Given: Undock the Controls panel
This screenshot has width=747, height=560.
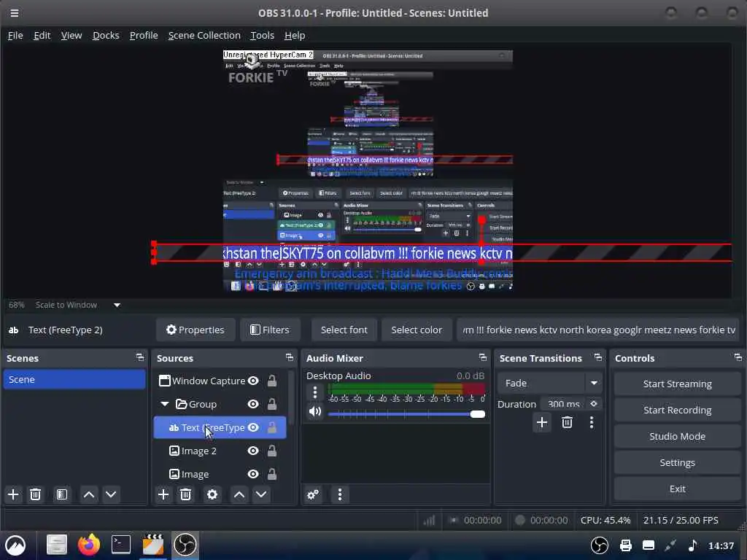Looking at the screenshot, I should point(738,357).
